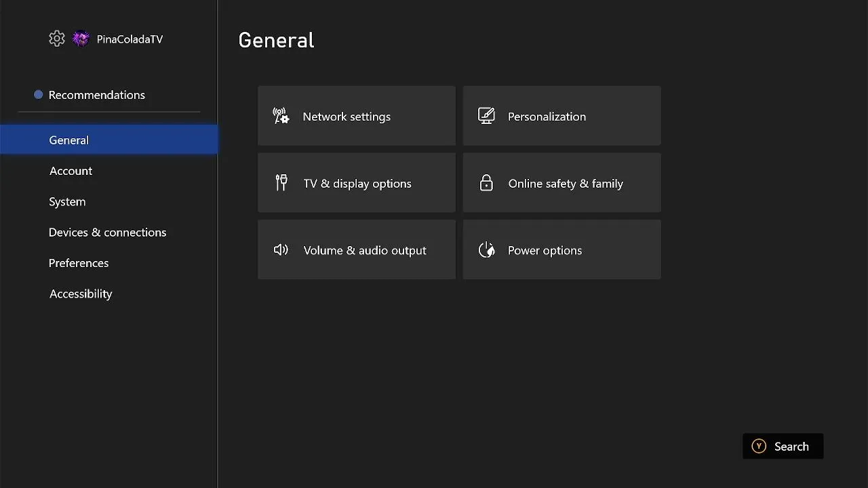This screenshot has width=868, height=488.
Task: Navigate to Accessibility settings
Action: point(81,293)
